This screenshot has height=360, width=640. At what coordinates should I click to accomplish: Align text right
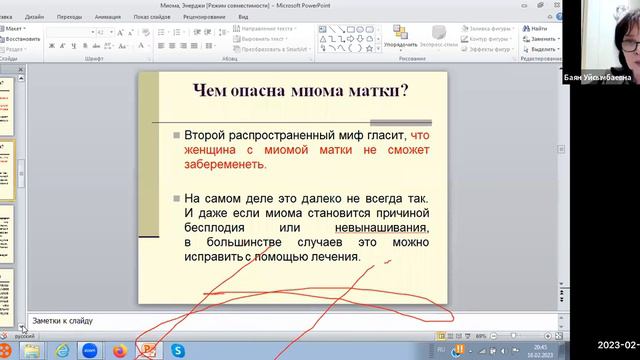[x=183, y=46]
